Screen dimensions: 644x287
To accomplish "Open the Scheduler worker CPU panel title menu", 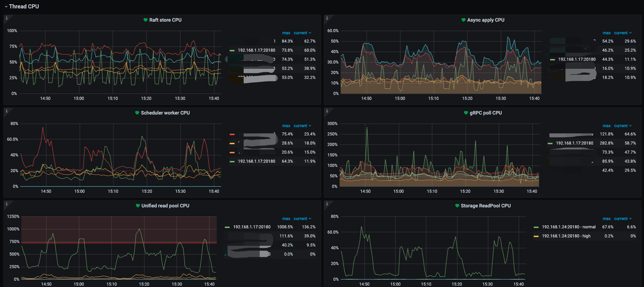I will click(165, 113).
